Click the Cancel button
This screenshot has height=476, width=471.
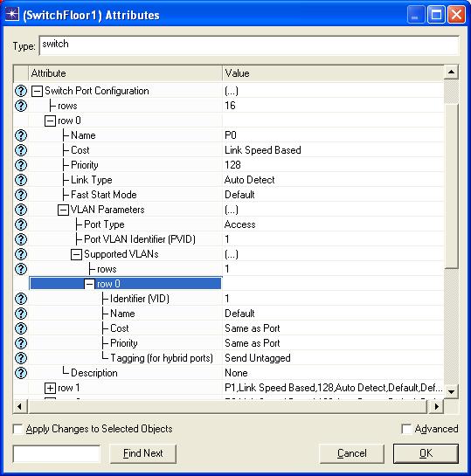[351, 453]
